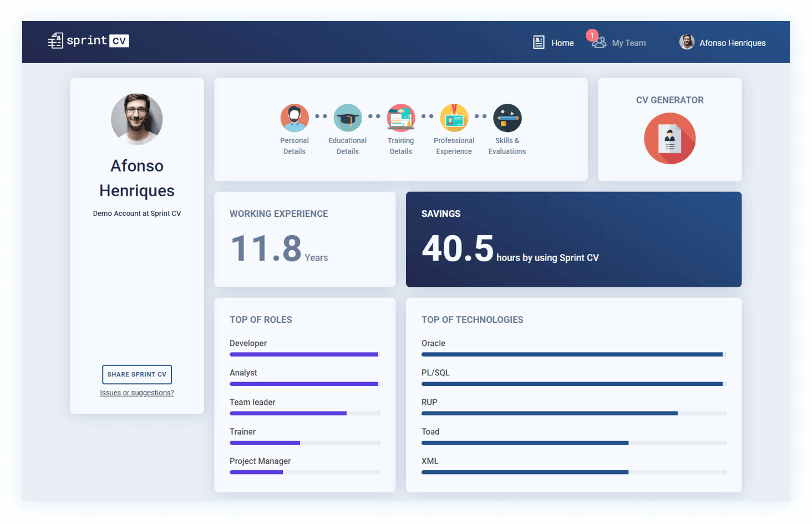812x524 pixels.
Task: Click the My Team notification badge
Action: (592, 35)
